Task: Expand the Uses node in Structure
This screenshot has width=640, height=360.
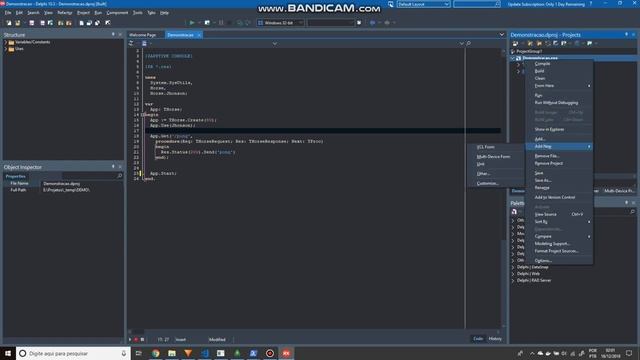Action: 6,49
